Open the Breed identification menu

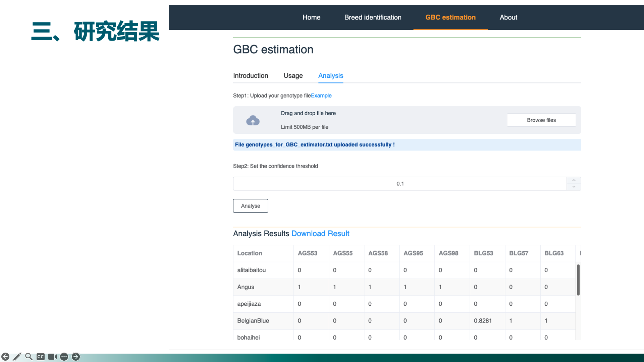tap(373, 17)
